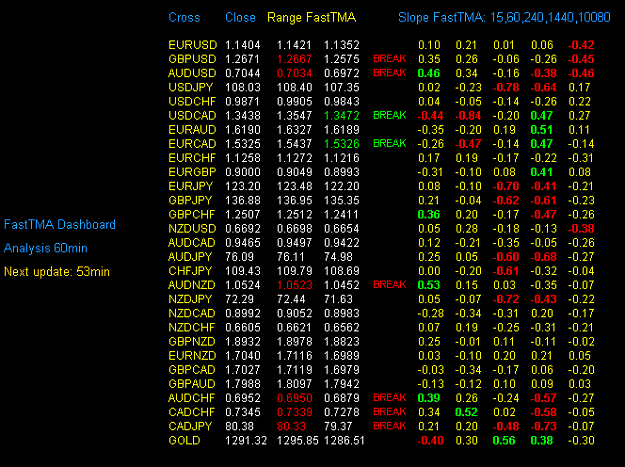
Task: Select the GBPNZD pair name
Action: (x=192, y=342)
